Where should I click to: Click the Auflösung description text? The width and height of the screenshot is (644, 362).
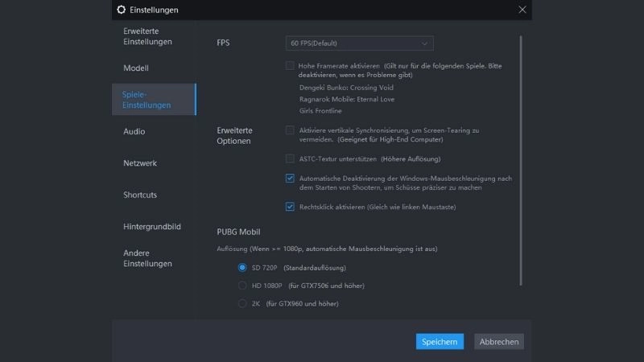pos(327,249)
